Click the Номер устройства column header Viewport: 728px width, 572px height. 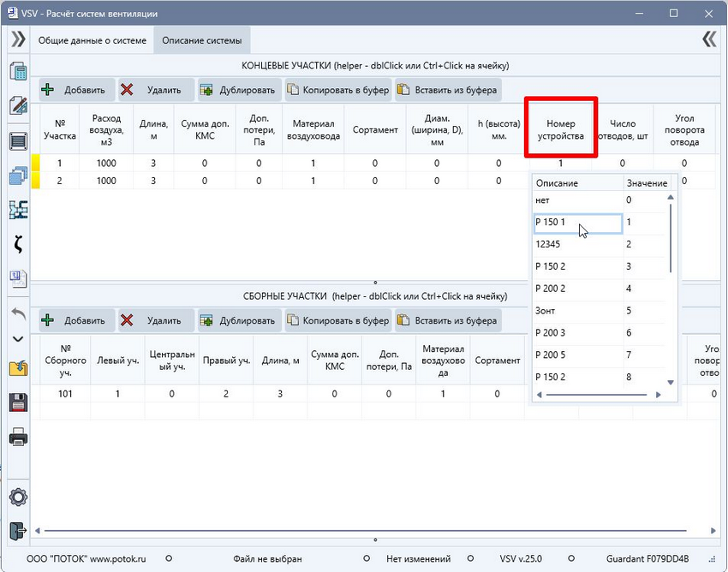tap(560, 130)
